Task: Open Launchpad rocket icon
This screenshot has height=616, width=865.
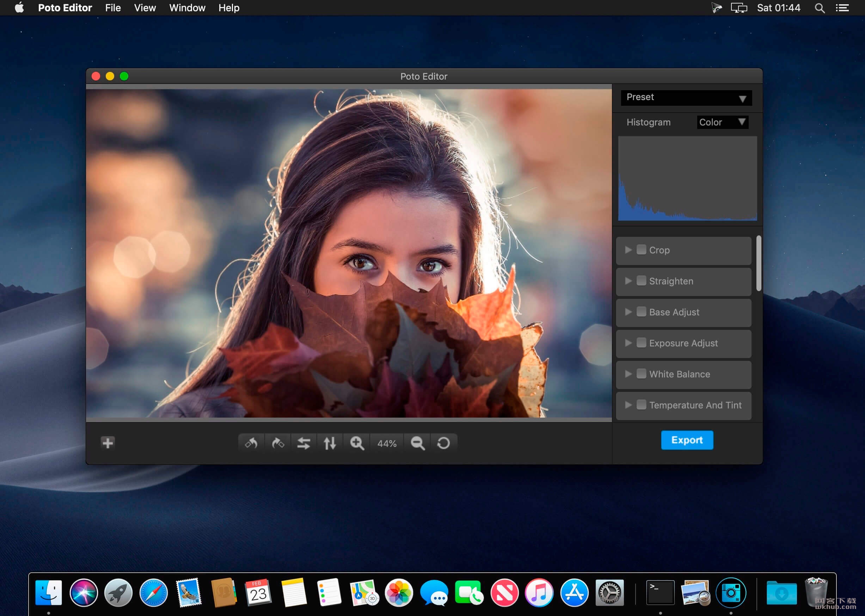Action: click(118, 592)
